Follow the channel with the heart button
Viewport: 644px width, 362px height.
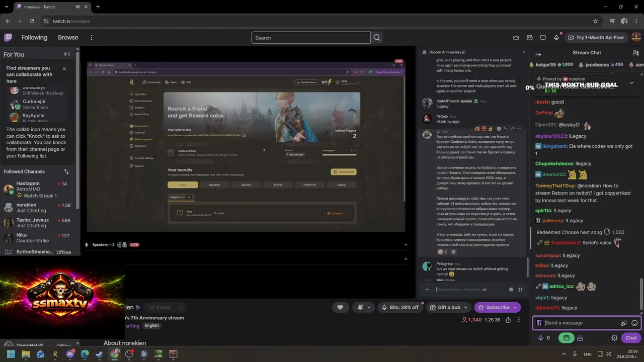tap(340, 307)
